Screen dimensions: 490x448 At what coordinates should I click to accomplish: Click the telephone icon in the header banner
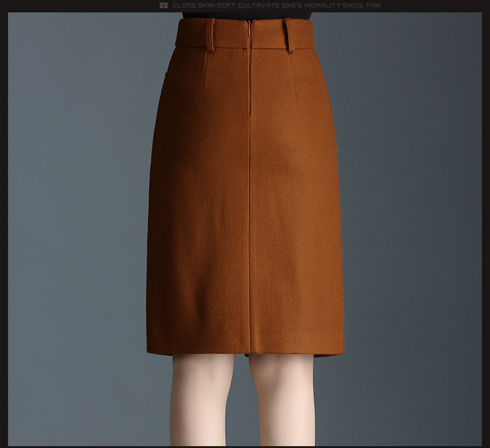(x=164, y=6)
